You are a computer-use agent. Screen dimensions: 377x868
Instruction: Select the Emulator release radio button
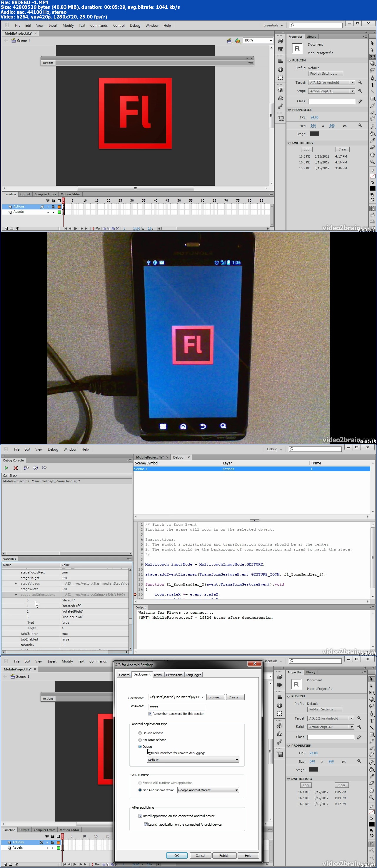pos(140,740)
